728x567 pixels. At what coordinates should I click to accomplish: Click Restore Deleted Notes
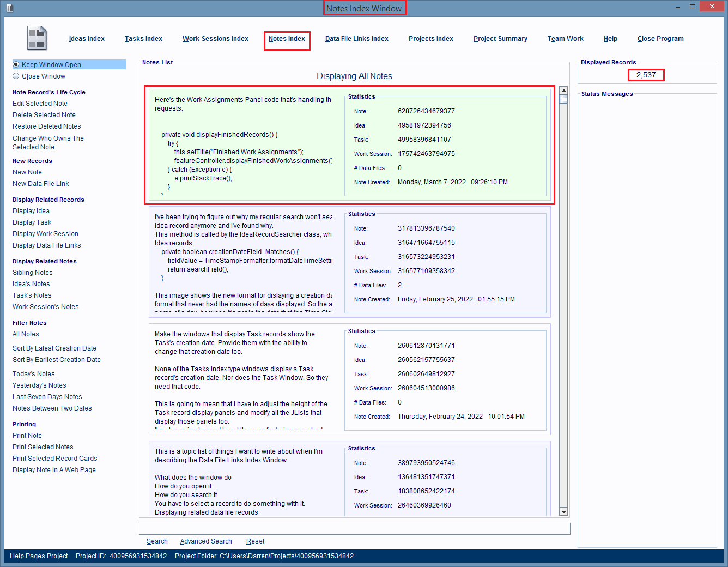[46, 126]
